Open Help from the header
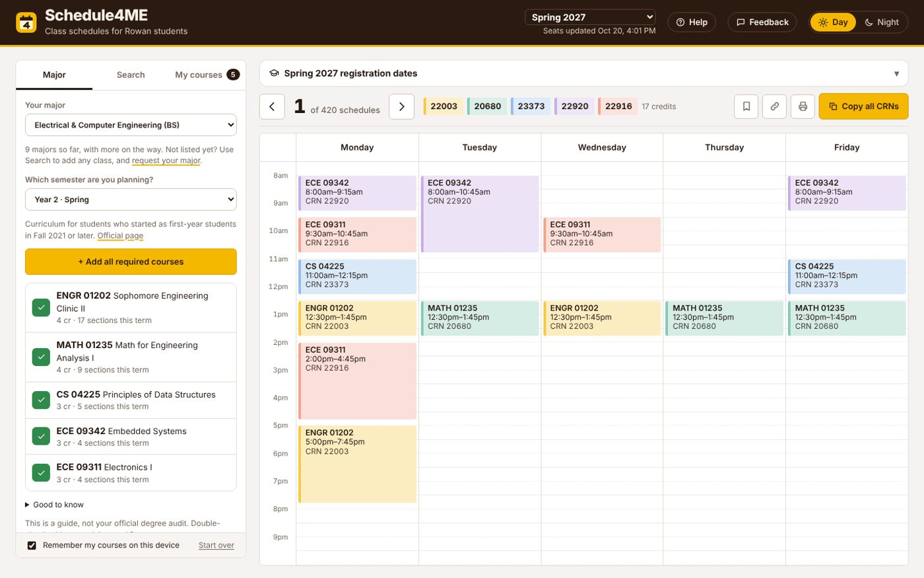Viewport: 924px width, 578px height. [692, 22]
